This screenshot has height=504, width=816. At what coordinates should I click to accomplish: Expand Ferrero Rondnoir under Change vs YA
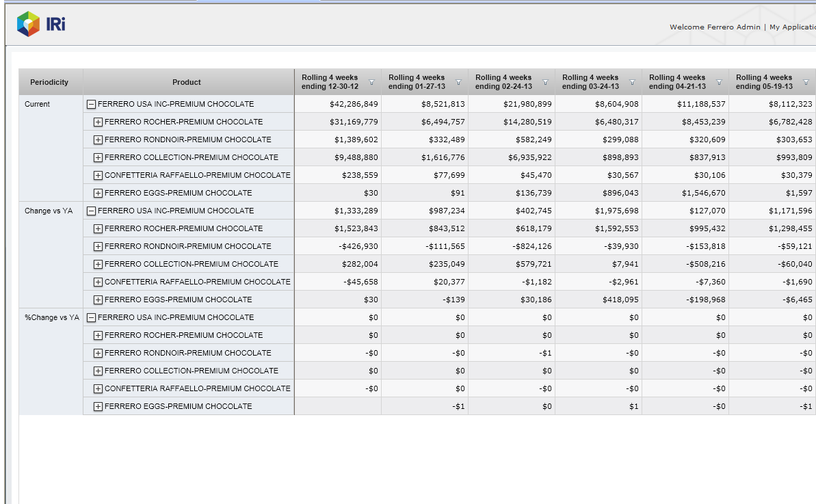coord(98,247)
